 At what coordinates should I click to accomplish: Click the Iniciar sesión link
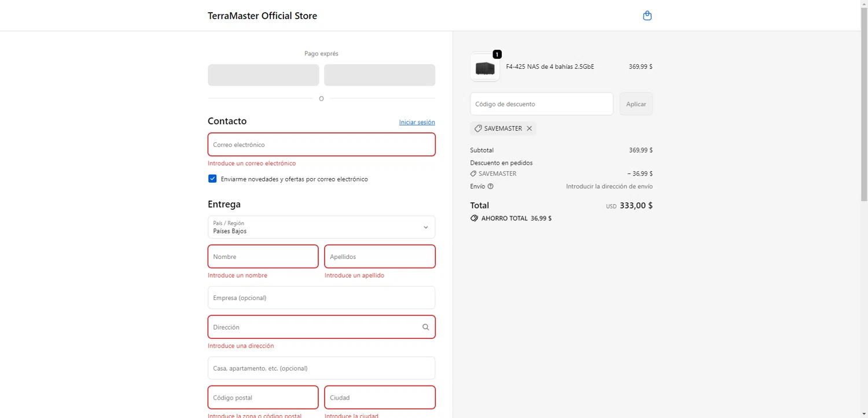click(417, 122)
